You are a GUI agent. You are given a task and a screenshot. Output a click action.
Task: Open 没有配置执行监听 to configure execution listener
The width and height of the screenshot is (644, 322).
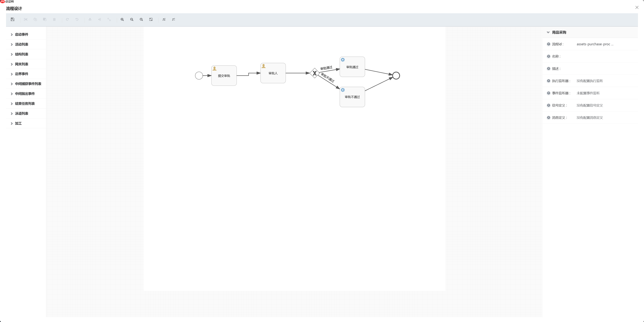coord(589,81)
